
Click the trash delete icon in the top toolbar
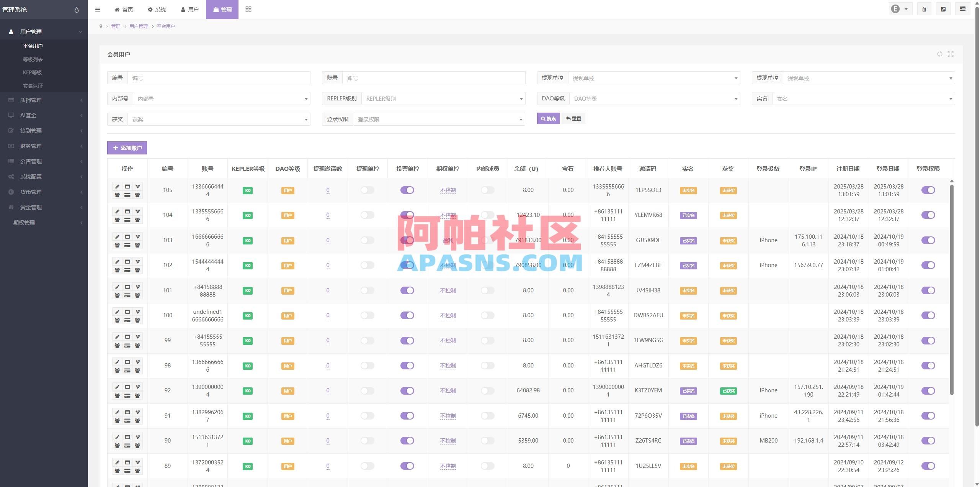click(x=924, y=8)
